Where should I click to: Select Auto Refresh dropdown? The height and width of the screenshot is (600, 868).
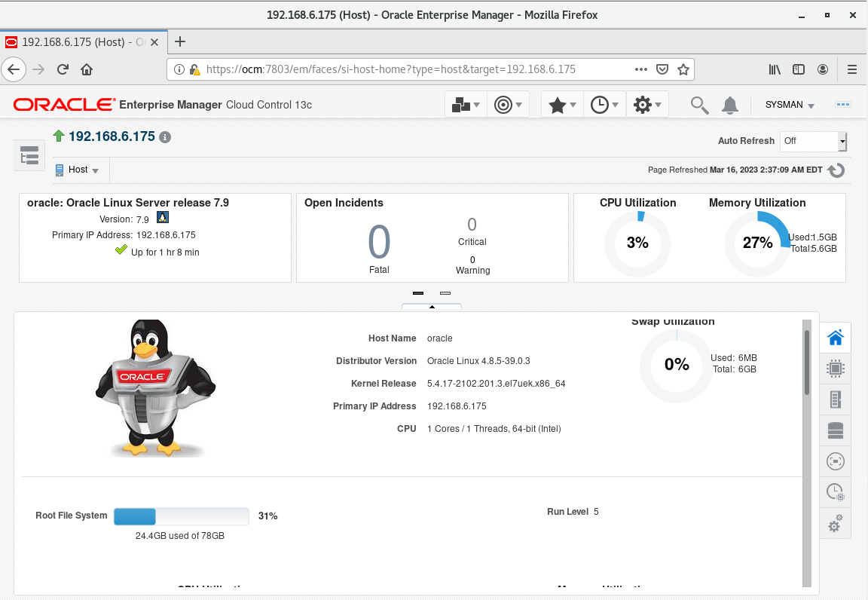813,141
